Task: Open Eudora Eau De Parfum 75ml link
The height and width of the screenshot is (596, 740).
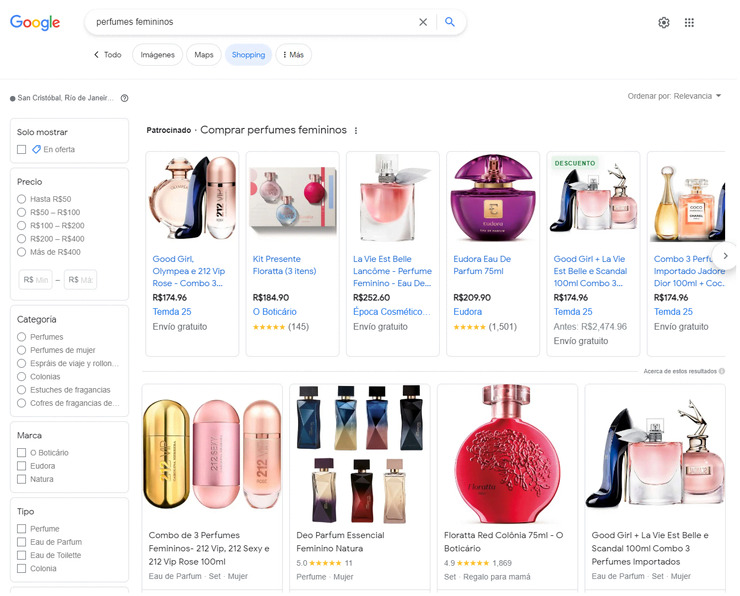Action: (x=482, y=265)
